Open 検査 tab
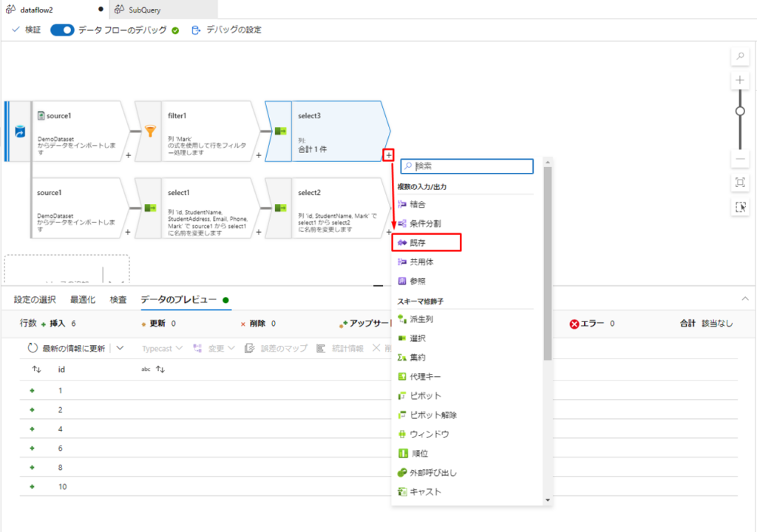 click(x=118, y=300)
